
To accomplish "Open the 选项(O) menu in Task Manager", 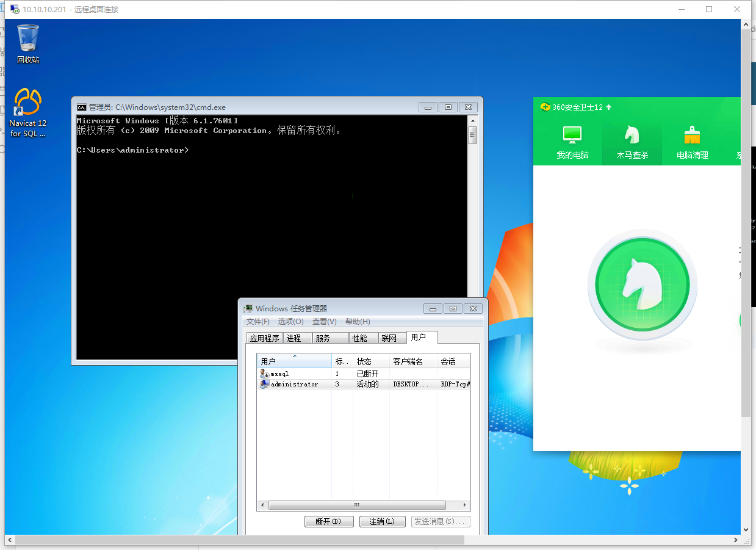I will pos(290,322).
